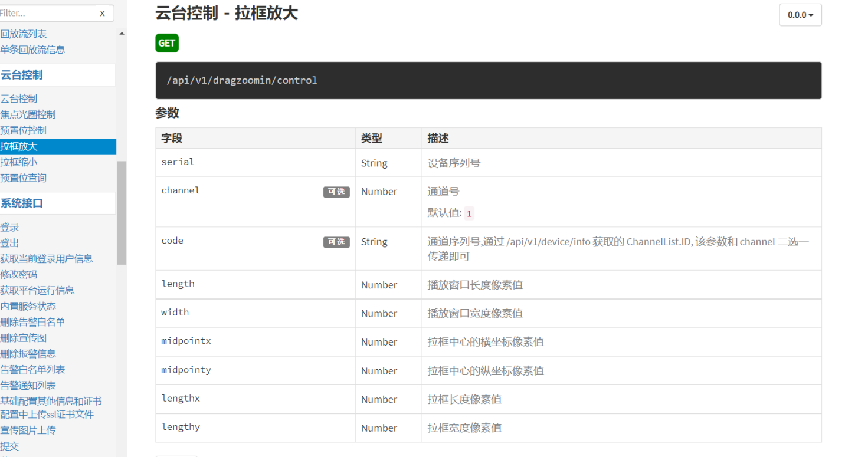Open 登出 in the sidebar
This screenshot has width=868, height=457.
tap(9, 243)
